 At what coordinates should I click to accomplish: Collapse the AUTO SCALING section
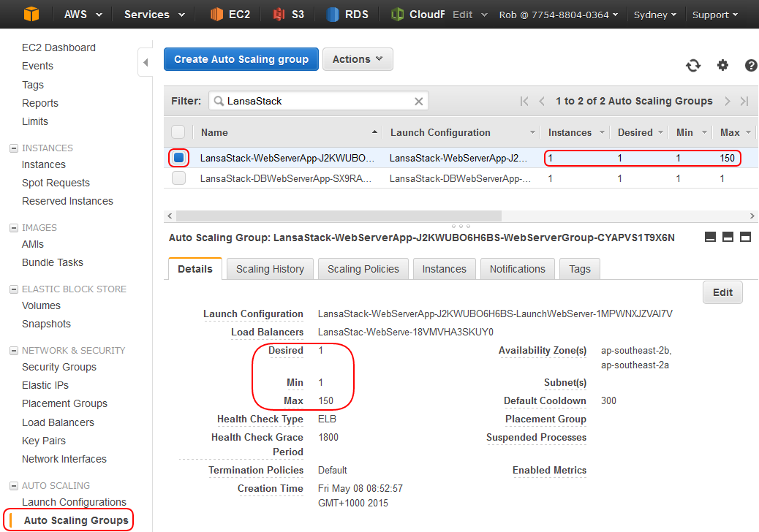click(x=14, y=485)
